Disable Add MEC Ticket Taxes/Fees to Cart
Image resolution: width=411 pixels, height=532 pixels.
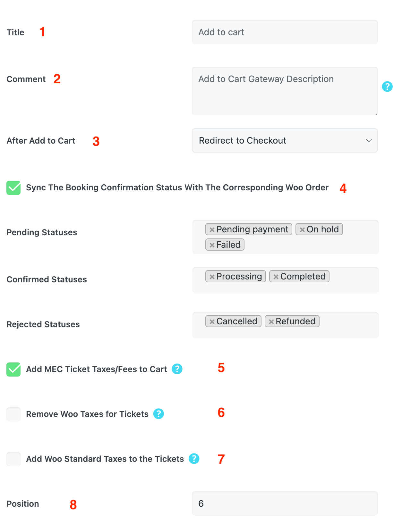[x=13, y=369]
